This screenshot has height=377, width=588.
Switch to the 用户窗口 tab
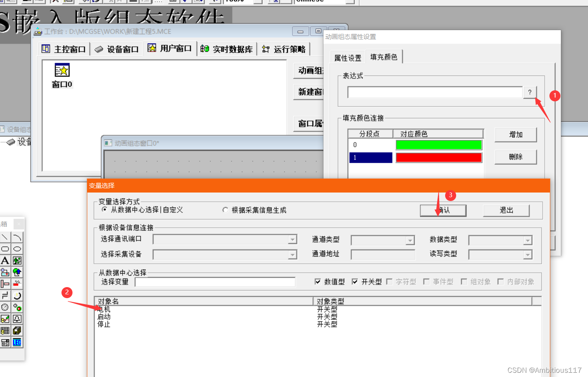tap(170, 48)
